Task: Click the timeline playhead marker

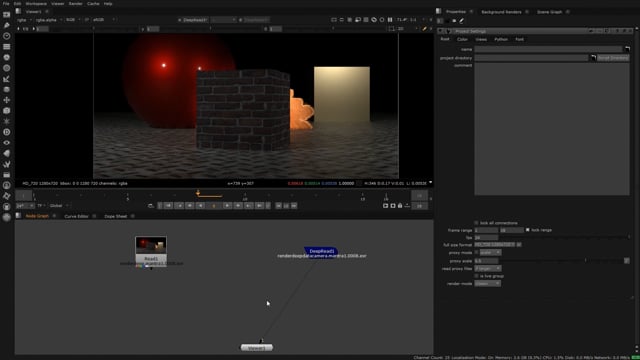Action: click(198, 193)
